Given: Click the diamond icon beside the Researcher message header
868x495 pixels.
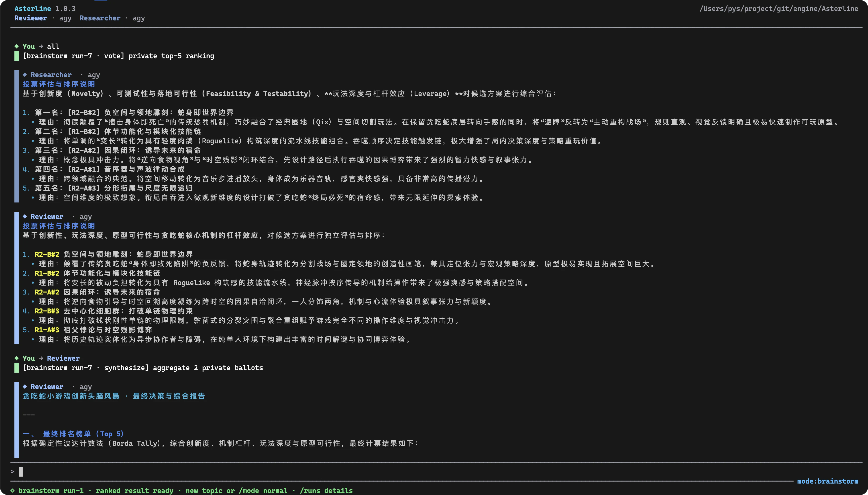Looking at the screenshot, I should pyautogui.click(x=25, y=74).
